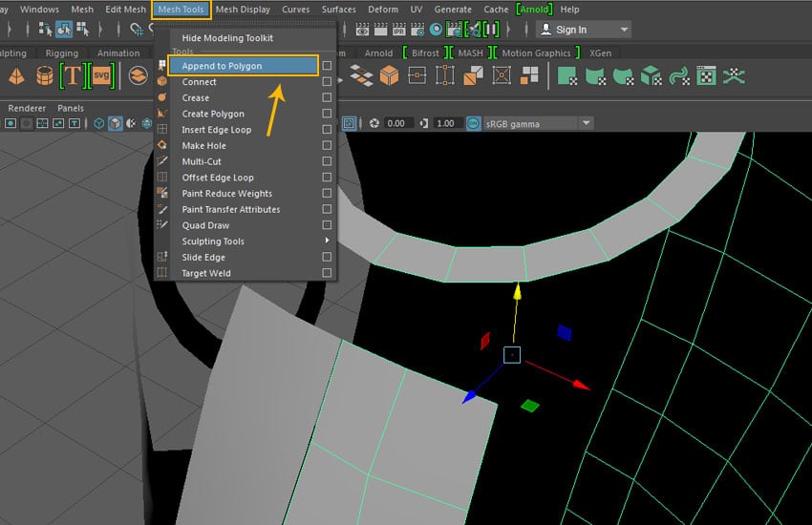Viewport: 812px width, 525px height.
Task: Click the contour stretch UV shelf icon
Action: tap(679, 76)
